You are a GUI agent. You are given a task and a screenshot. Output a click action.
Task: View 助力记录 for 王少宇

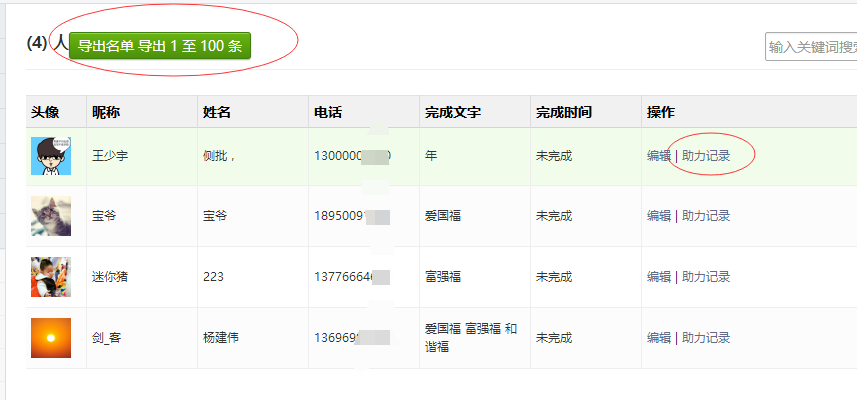pyautogui.click(x=706, y=156)
